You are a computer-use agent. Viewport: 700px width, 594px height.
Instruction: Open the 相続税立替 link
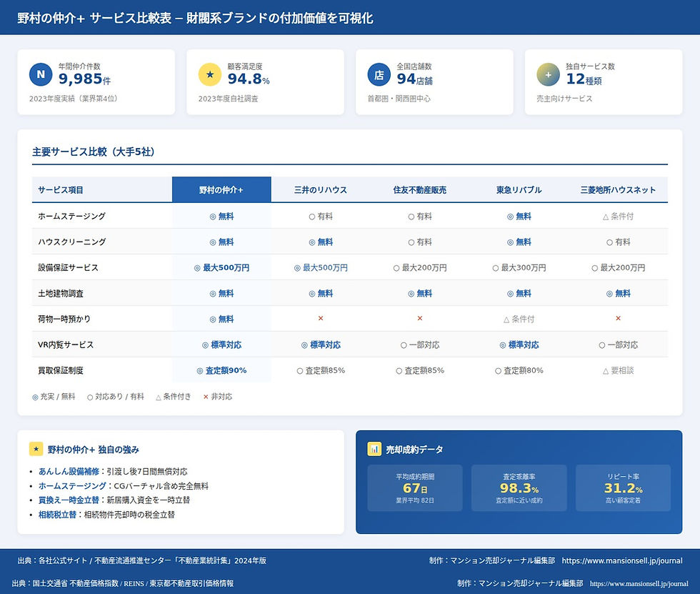(x=58, y=515)
